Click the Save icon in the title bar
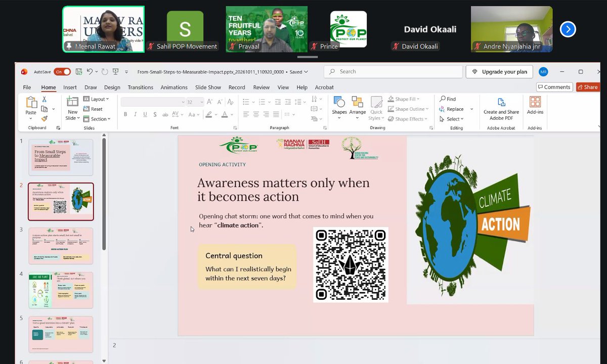Screen dimensions: 607x364 coord(79,72)
